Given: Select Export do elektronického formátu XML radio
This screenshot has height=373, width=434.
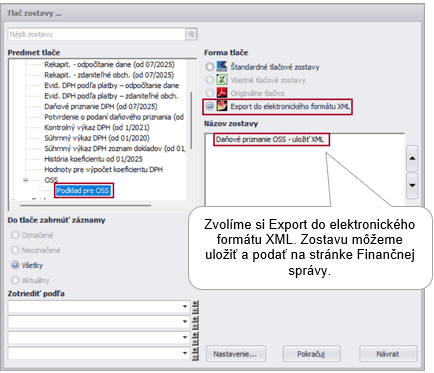Looking at the screenshot, I should pos(210,106).
